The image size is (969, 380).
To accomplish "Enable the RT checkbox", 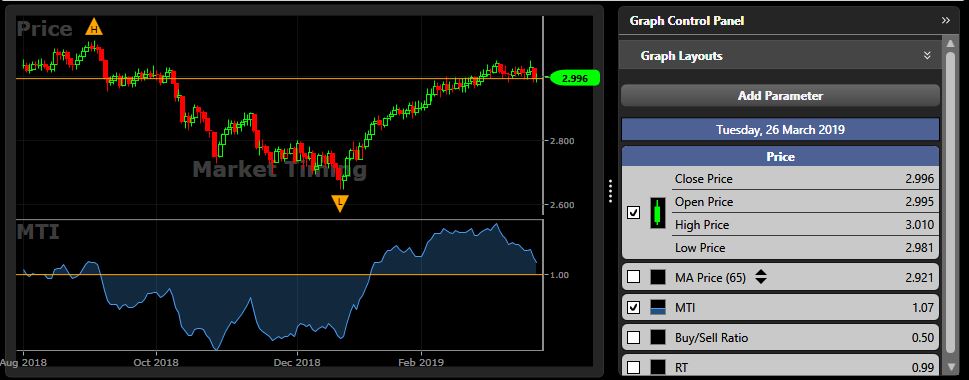I will [x=633, y=367].
